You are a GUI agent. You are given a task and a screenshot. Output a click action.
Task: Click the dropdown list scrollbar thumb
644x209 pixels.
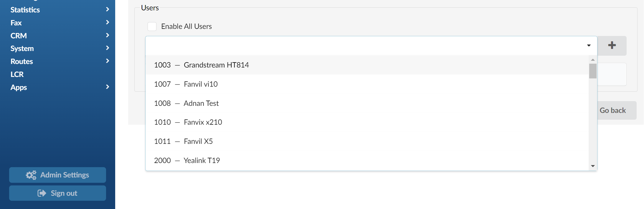pos(593,71)
